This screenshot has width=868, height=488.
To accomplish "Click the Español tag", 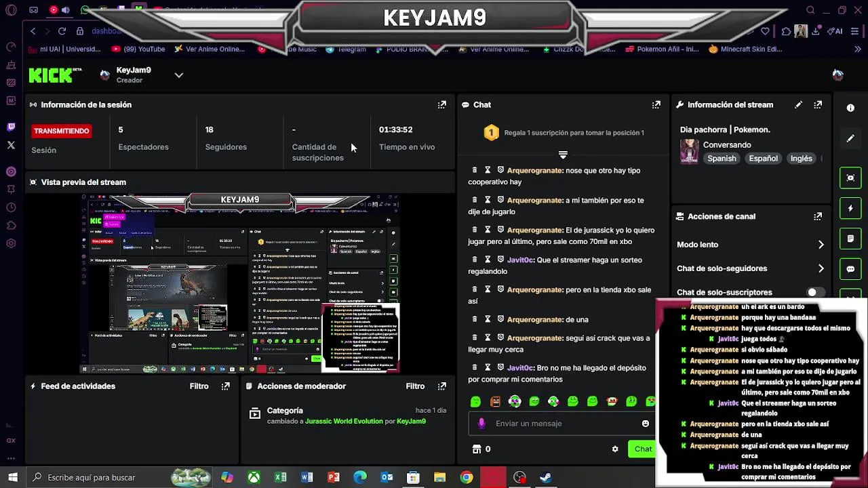I will (x=763, y=159).
